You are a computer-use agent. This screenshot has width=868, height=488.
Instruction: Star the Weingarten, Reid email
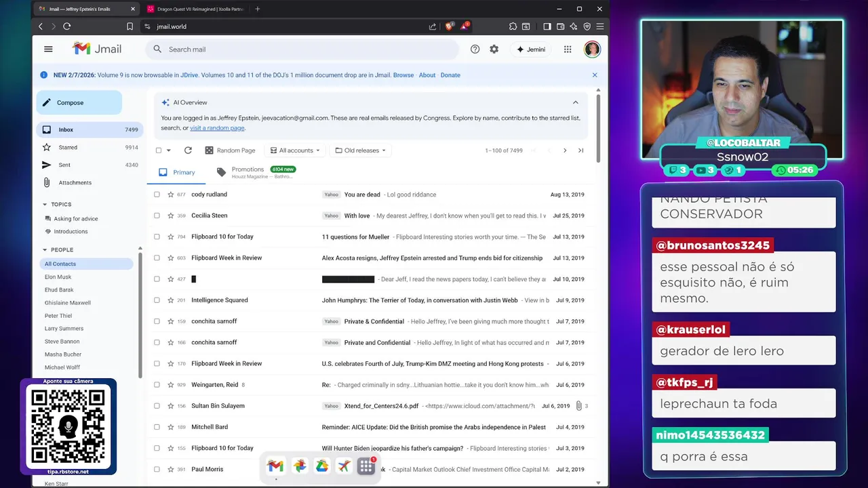pos(171,385)
